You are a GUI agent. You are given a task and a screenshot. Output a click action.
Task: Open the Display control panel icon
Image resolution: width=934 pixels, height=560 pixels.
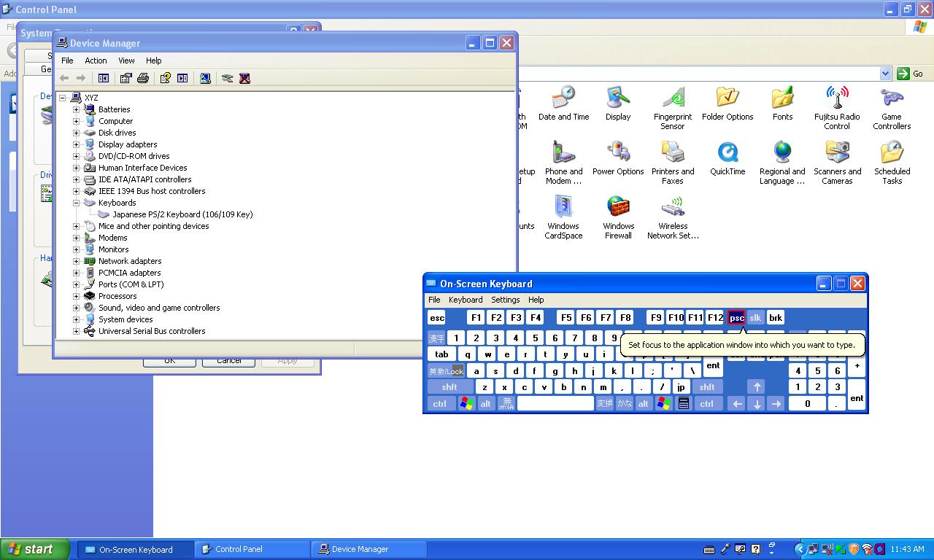(618, 104)
